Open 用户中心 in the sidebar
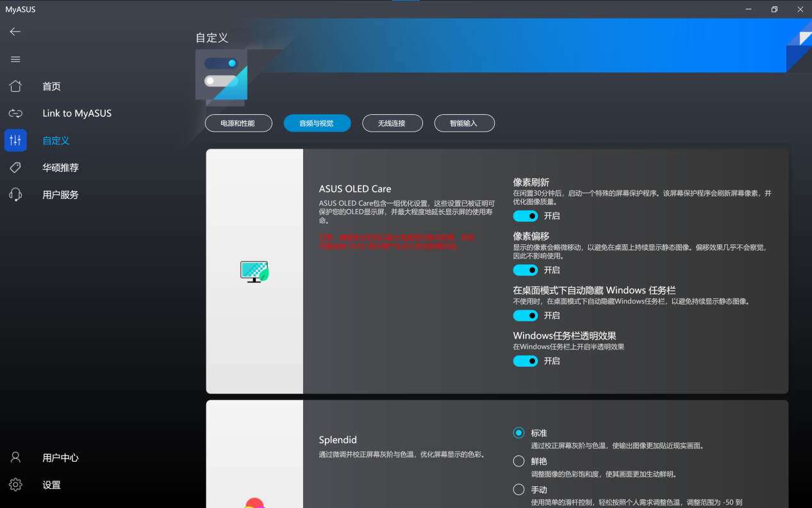The width and height of the screenshot is (812, 508). 61,458
